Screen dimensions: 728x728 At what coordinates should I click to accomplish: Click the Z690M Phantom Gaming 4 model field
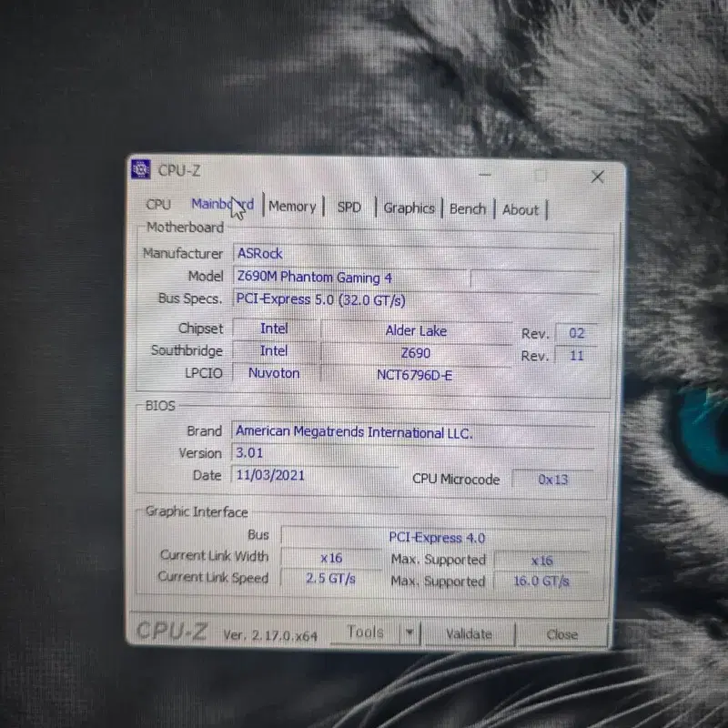point(351,278)
